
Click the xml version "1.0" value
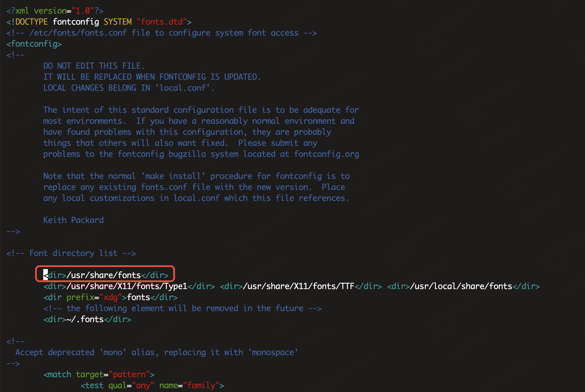coord(83,11)
